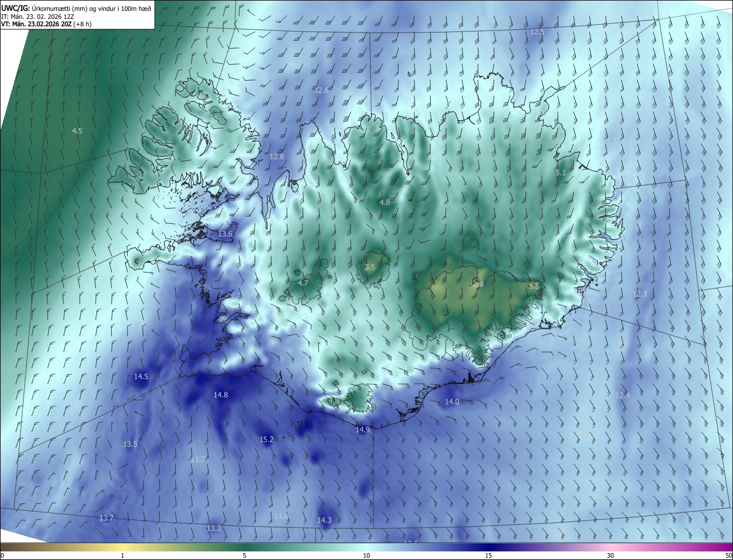Screen dimensions: 733x560
Task: Click the 14.9 value on the south coast
Action: coord(362,430)
